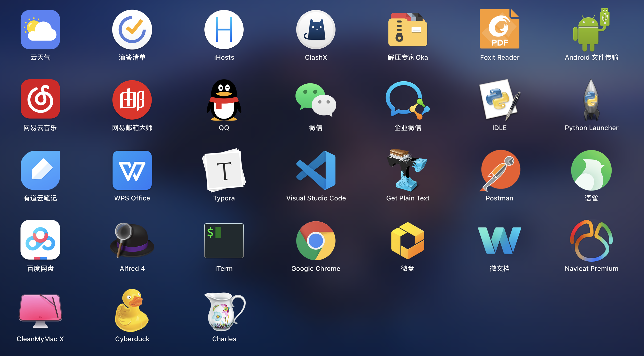This screenshot has height=356, width=644.
Task: Launch the Get Plain Text app
Action: (x=408, y=170)
